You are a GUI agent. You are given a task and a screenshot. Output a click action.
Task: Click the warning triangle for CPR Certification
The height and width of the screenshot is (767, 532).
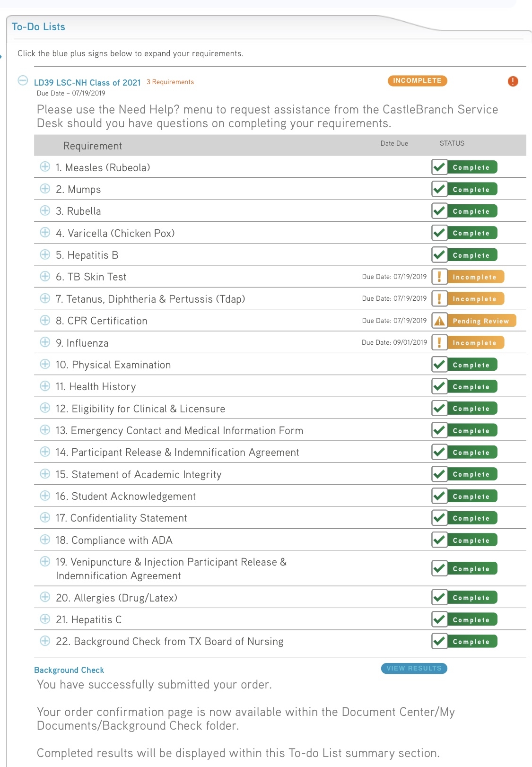click(x=439, y=321)
